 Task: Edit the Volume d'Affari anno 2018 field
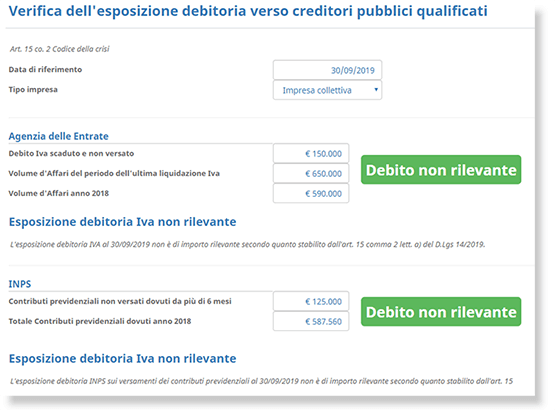311,193
